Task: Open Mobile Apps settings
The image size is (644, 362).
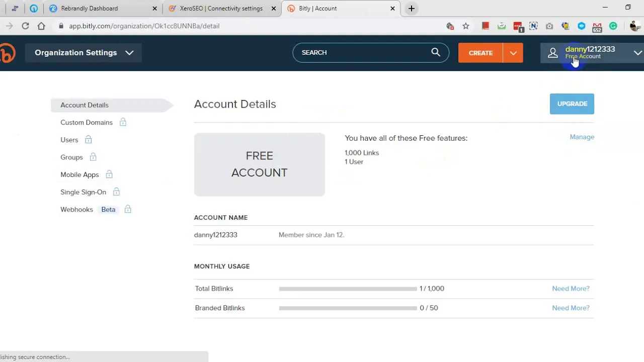Action: point(79,174)
